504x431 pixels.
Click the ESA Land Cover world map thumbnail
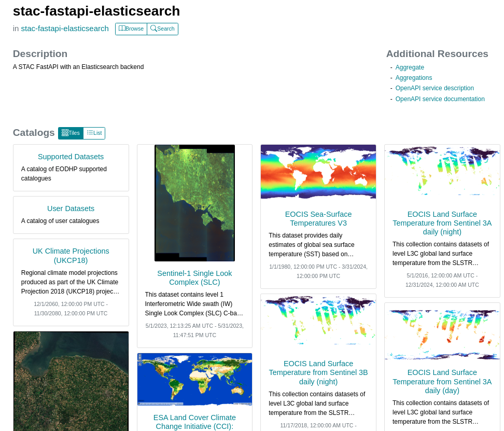[x=194, y=379]
